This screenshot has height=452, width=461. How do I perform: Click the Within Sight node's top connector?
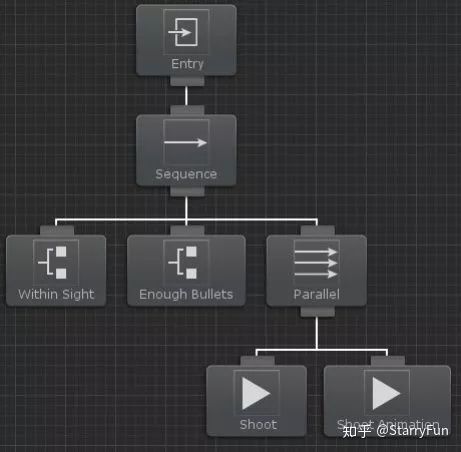57,230
